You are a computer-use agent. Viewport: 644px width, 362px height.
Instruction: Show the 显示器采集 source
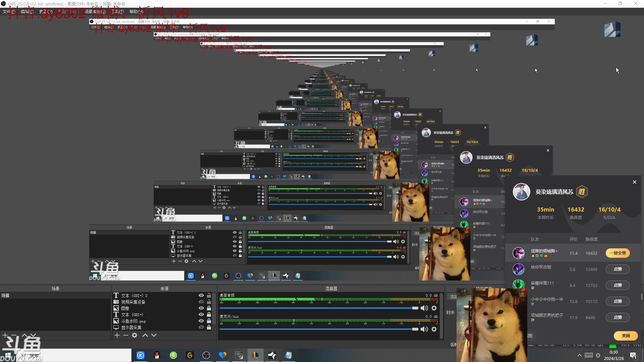coord(201,327)
